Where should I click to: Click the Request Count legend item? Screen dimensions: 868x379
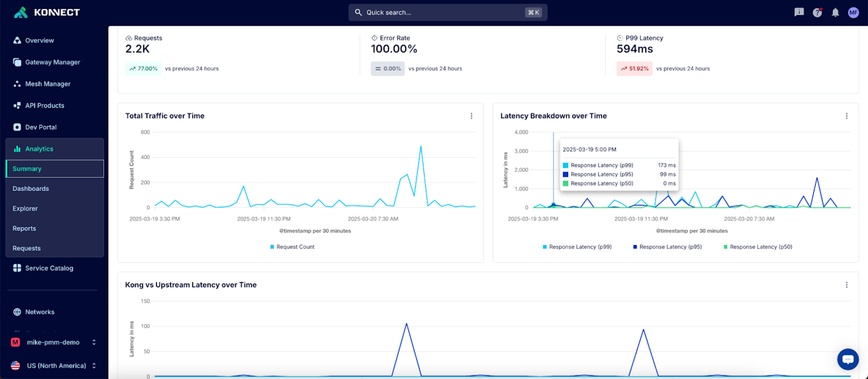pyautogui.click(x=292, y=247)
